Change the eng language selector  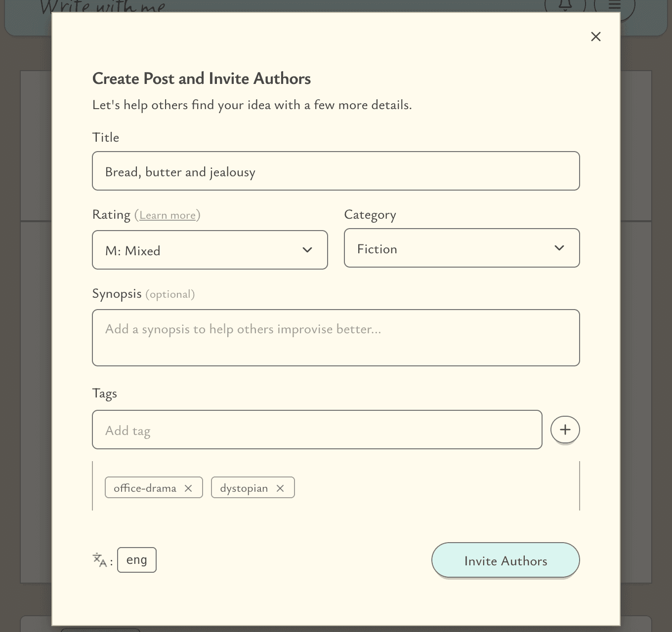point(137,559)
